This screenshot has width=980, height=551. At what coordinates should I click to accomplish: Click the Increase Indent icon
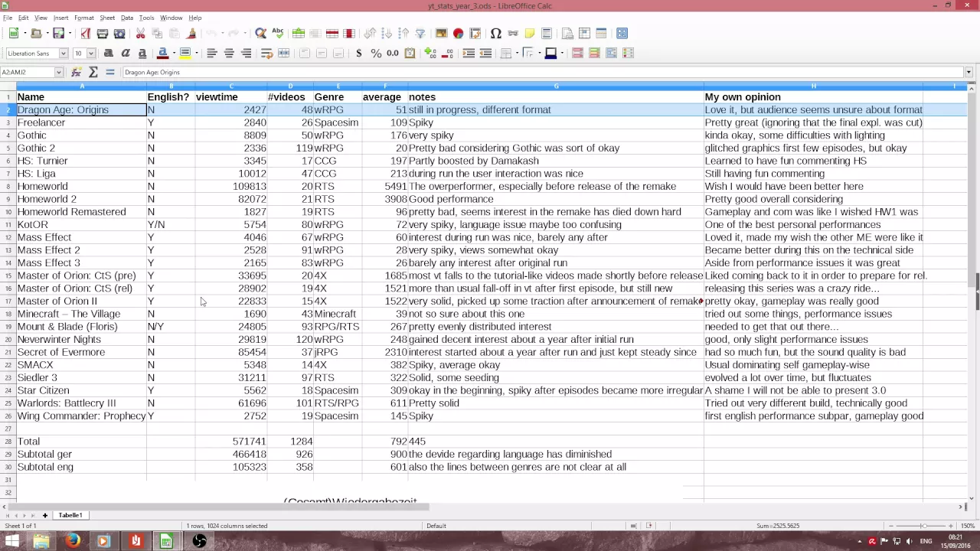[469, 54]
